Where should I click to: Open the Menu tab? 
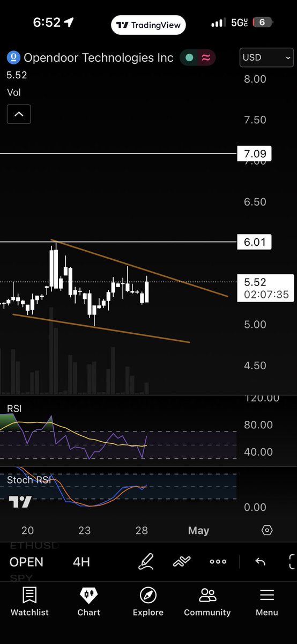pyautogui.click(x=266, y=601)
